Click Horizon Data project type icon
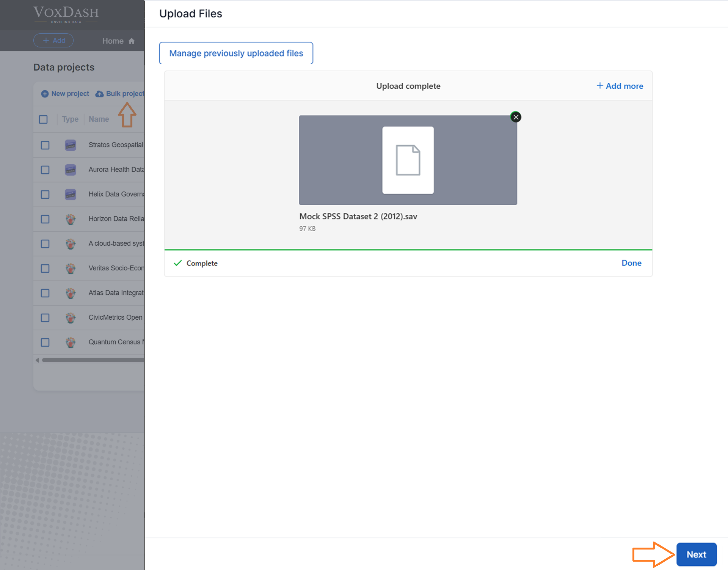This screenshot has width=728, height=570. (x=71, y=219)
